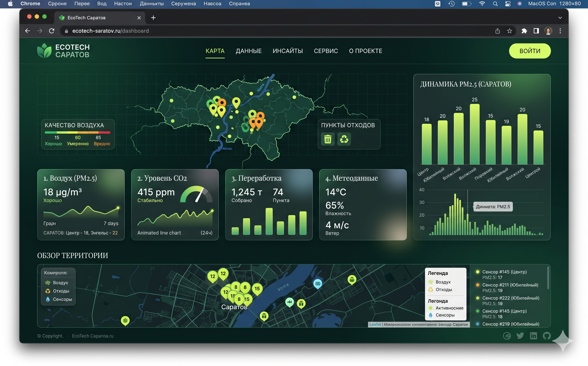The height and width of the screenshot is (366, 588).
Task: Toggle Отходы layer in Комғроля panel
Action: [57, 291]
